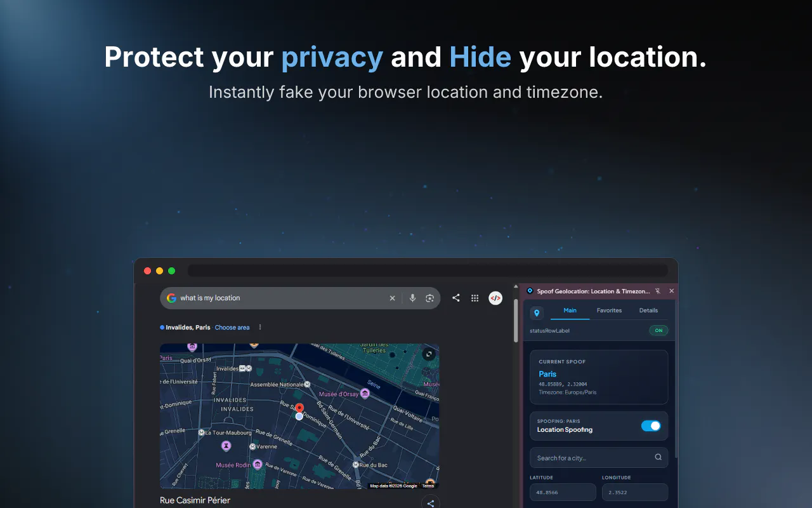Click the green macOS zoom window button
Image resolution: width=812 pixels, height=508 pixels.
tap(171, 271)
